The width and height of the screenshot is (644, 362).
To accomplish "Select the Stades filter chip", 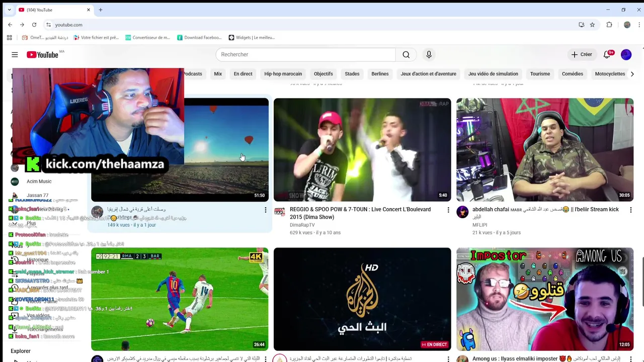I will pyautogui.click(x=352, y=74).
